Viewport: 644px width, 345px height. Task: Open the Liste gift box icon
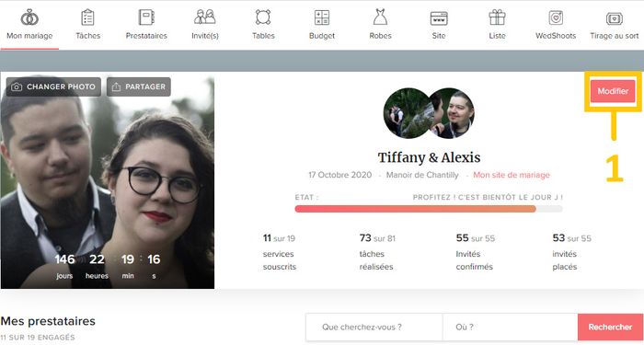click(x=498, y=17)
